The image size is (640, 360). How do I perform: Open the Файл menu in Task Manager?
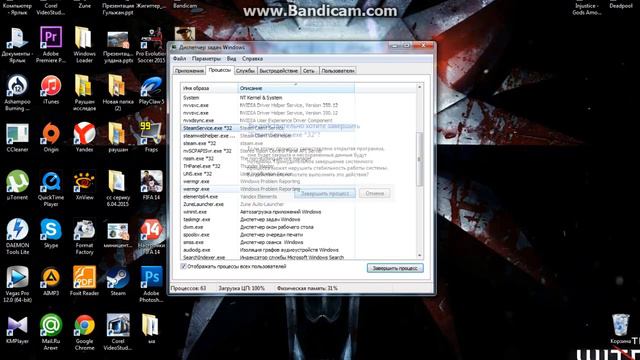pyautogui.click(x=179, y=58)
